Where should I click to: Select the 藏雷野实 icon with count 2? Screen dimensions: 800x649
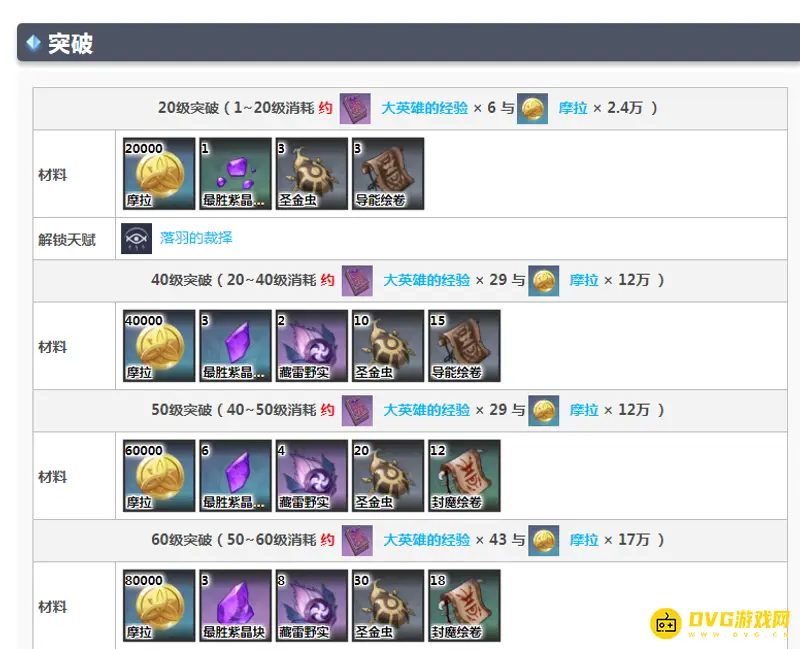[312, 346]
